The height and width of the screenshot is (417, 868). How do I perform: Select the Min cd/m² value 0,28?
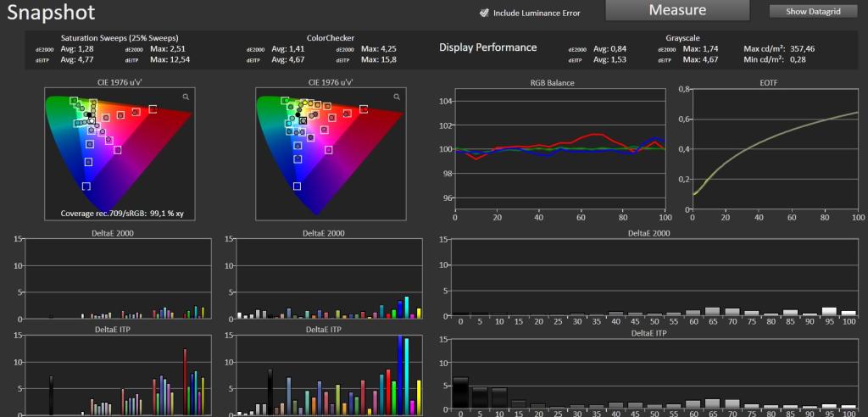pos(798,59)
